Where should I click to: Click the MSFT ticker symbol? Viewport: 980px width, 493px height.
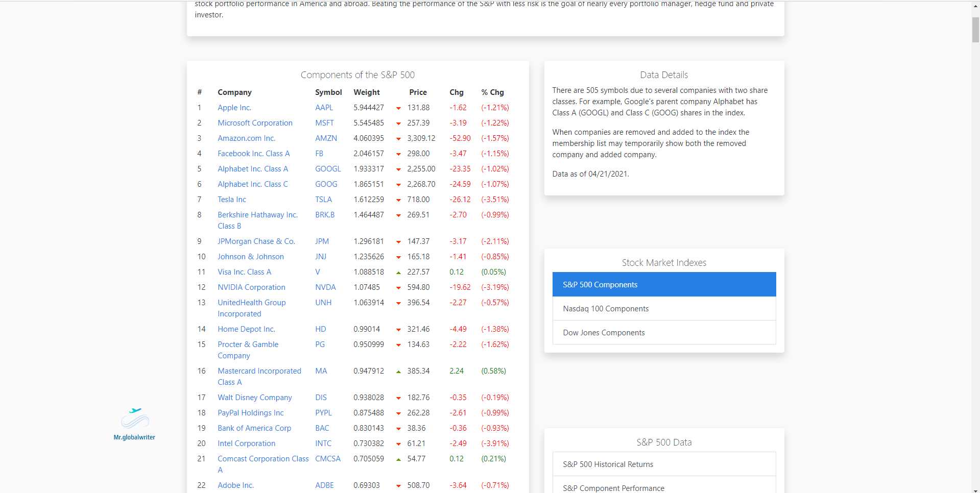[324, 123]
